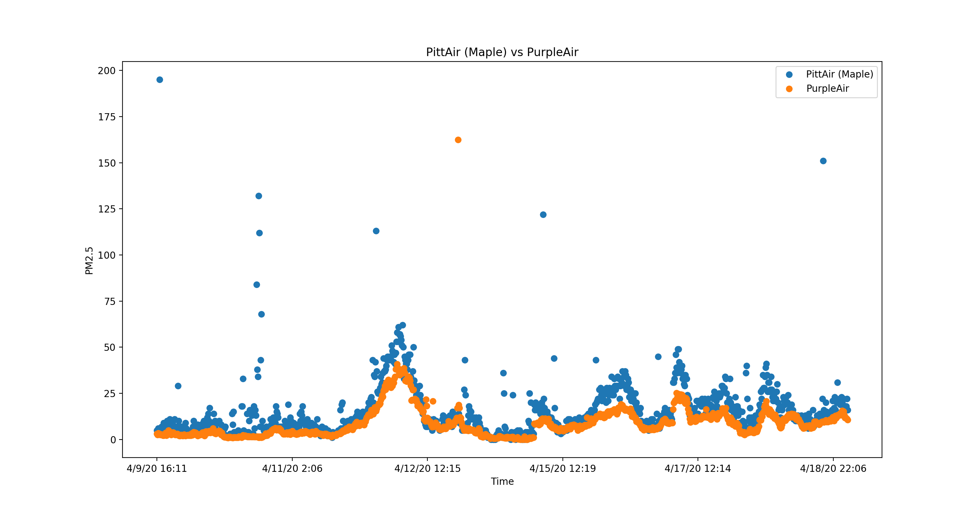Image resolution: width=980 pixels, height=514 pixels.
Task: Click the chart title 'PittAir (Maple) vs PurpleAir'
Action: [x=502, y=52]
